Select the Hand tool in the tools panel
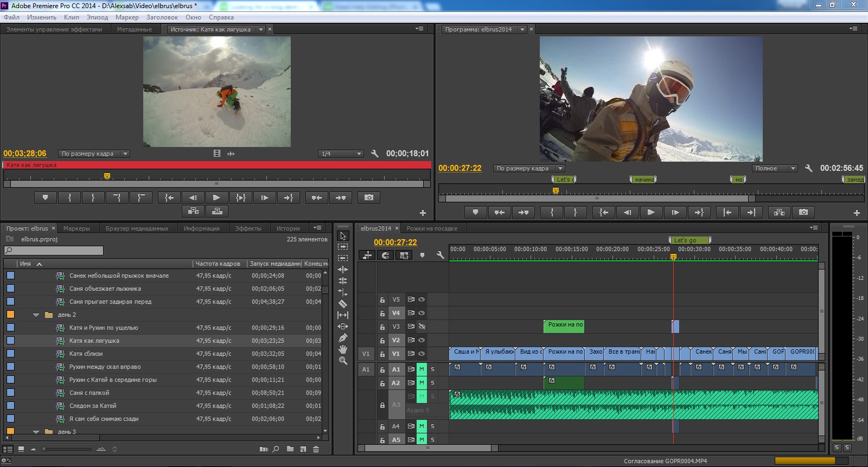The width and height of the screenshot is (868, 467). (343, 349)
